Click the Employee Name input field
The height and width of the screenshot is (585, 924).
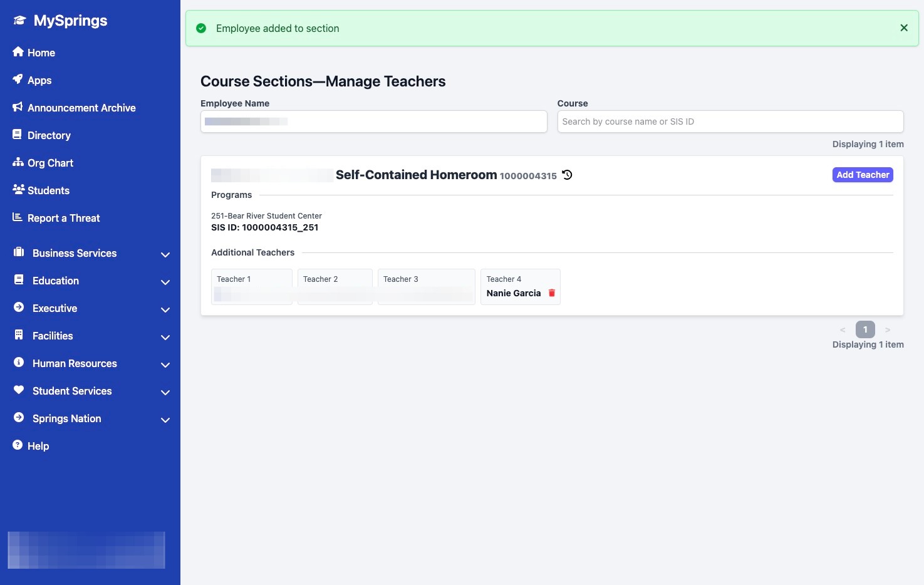click(x=373, y=122)
